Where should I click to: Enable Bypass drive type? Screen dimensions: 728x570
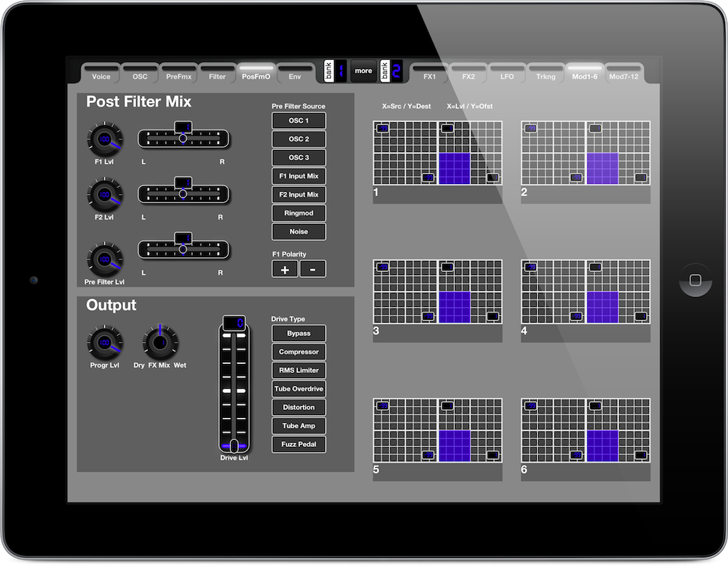(x=299, y=333)
